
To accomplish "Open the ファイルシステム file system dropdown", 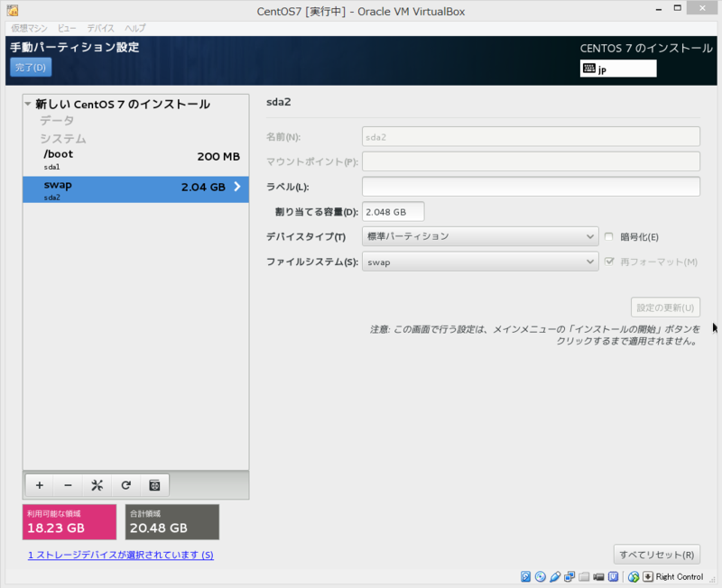I will coord(480,262).
